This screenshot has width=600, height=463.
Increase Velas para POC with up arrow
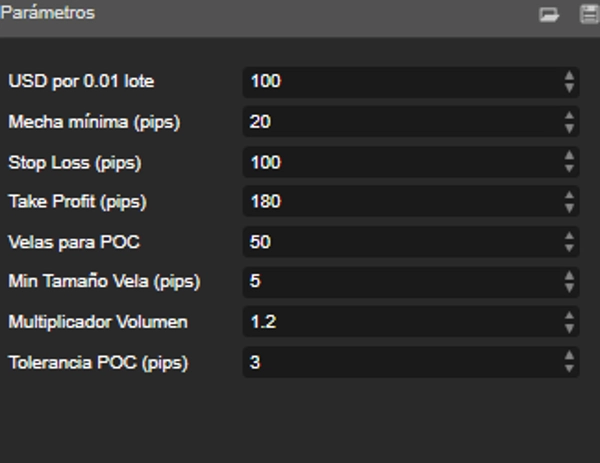click(569, 236)
